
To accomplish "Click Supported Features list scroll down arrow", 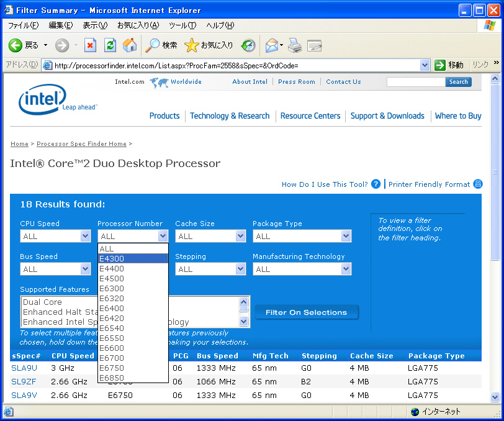I will 244,321.
